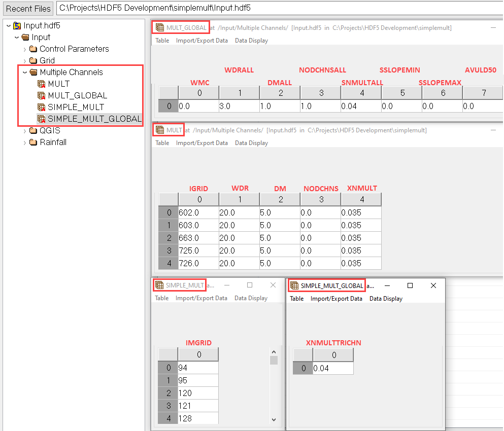Open Table menu in MULT_GLOBAL window
This screenshot has height=431, width=504.
pos(162,41)
